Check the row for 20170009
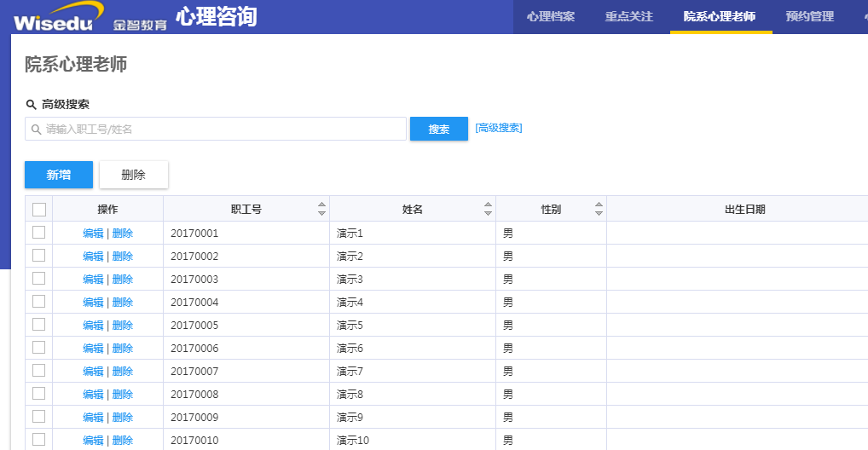Screen dimensions: 868x450 38,416
